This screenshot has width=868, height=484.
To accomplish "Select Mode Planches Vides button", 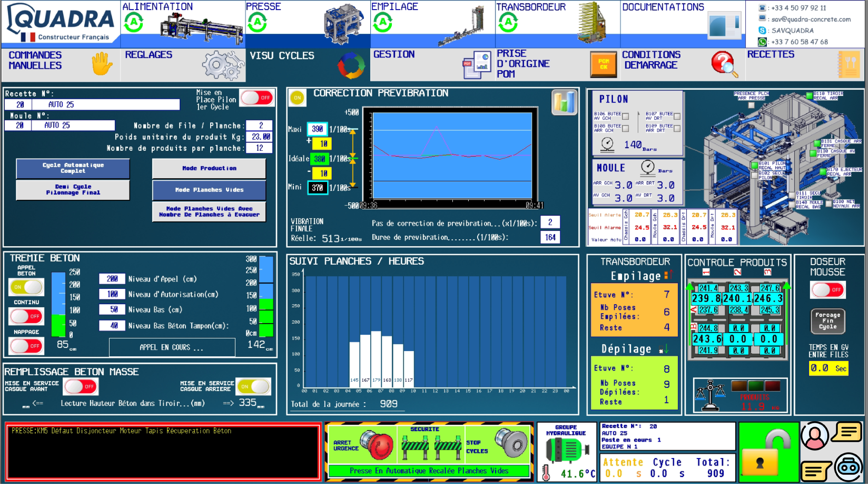I will [x=209, y=190].
